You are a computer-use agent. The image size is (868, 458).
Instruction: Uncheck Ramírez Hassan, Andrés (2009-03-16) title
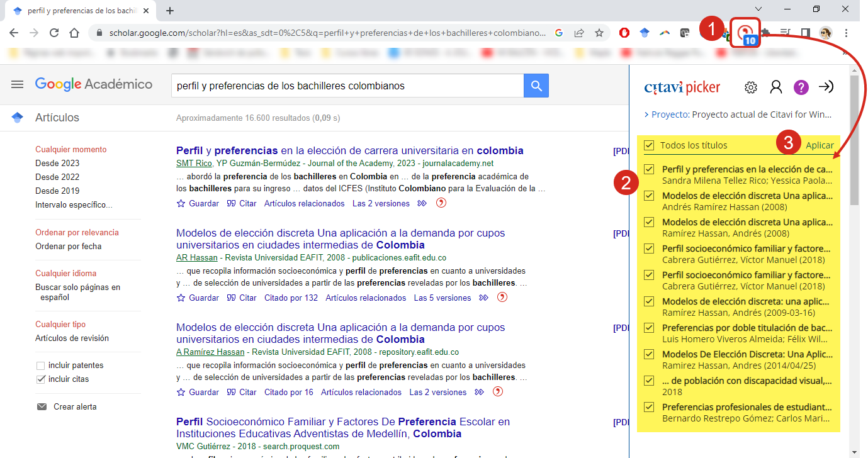[649, 301]
